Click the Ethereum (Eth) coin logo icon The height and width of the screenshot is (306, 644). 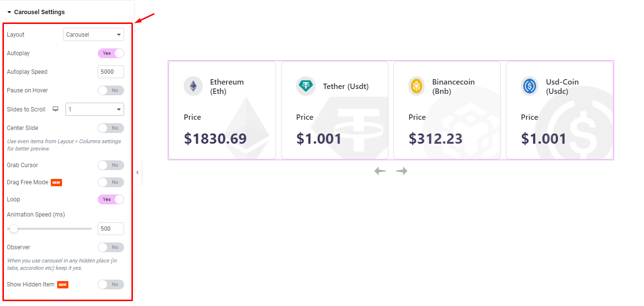pyautogui.click(x=193, y=86)
